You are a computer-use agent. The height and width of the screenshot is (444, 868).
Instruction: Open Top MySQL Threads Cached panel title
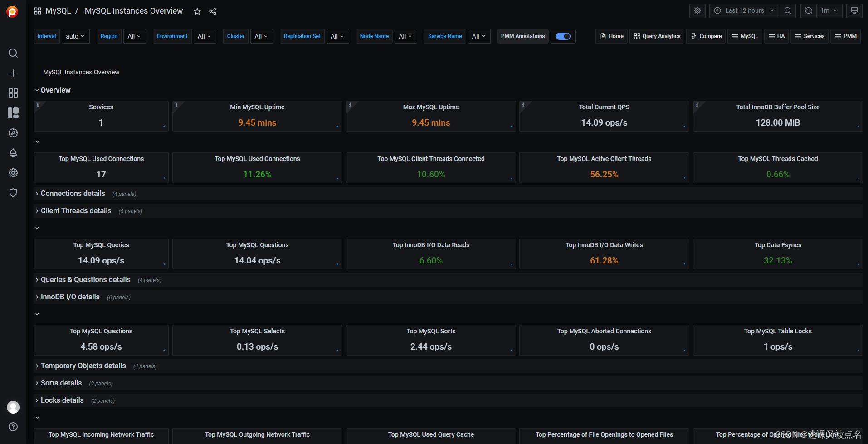pos(778,159)
